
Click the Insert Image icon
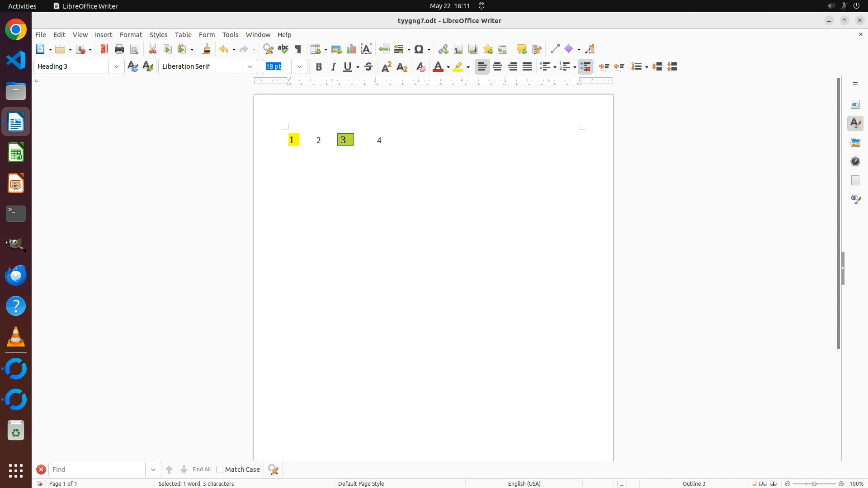[336, 49]
